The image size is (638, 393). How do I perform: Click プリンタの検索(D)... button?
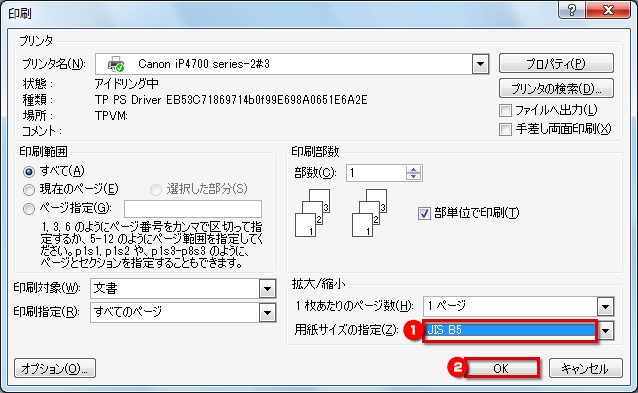click(x=556, y=88)
